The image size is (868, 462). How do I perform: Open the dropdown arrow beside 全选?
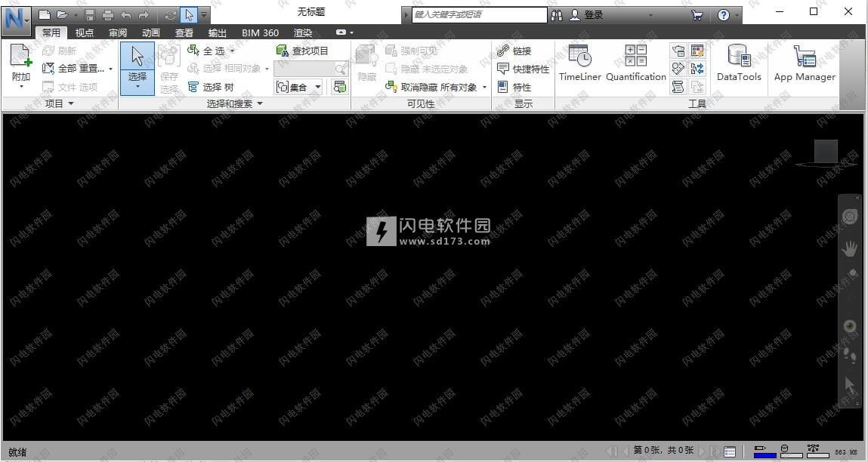pos(232,51)
